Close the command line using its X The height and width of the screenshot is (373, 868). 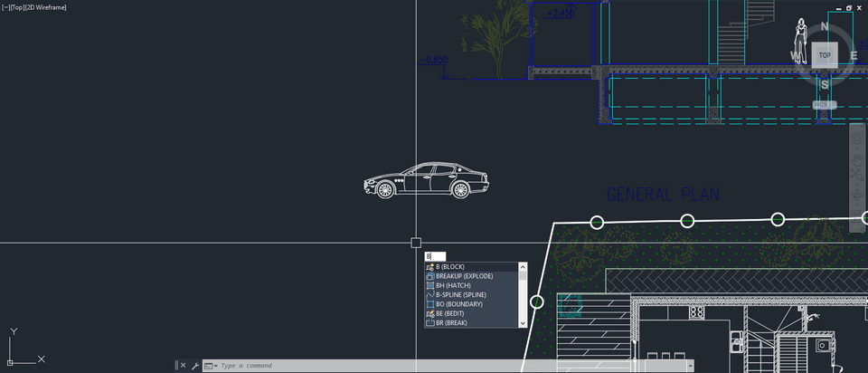click(x=184, y=365)
